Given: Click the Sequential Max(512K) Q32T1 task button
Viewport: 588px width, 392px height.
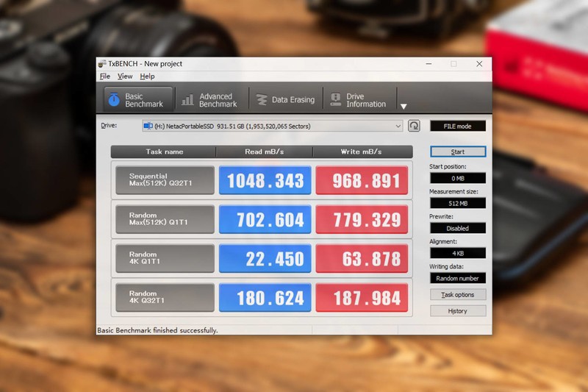Looking at the screenshot, I should click(x=165, y=180).
